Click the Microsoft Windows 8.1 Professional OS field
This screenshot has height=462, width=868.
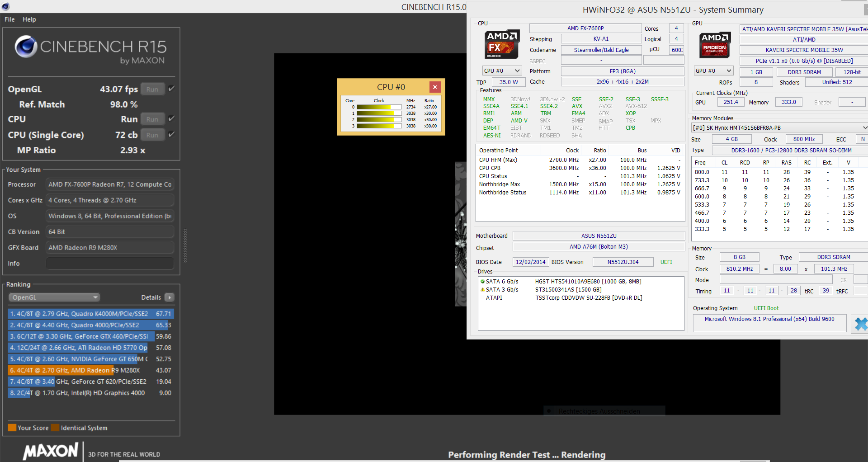point(769,323)
